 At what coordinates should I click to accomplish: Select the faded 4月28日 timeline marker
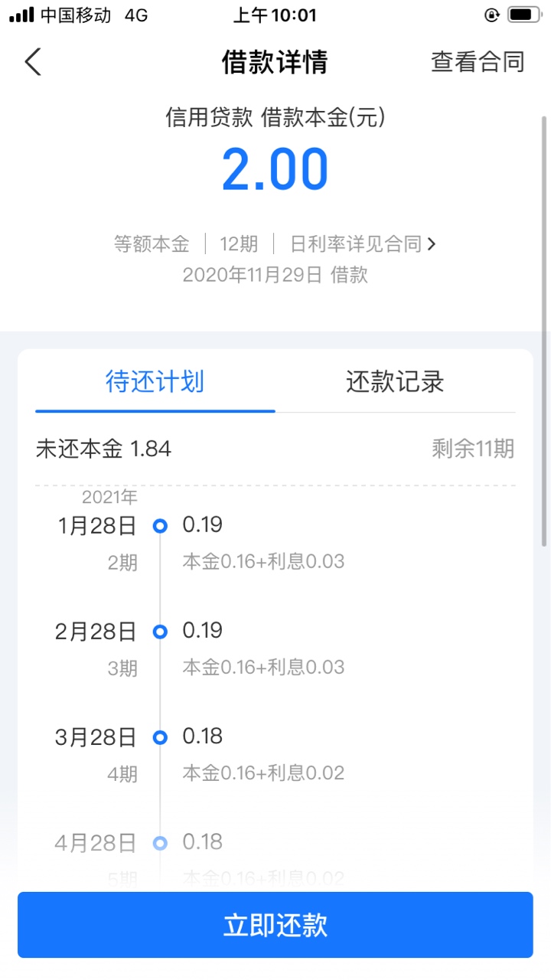[160, 843]
